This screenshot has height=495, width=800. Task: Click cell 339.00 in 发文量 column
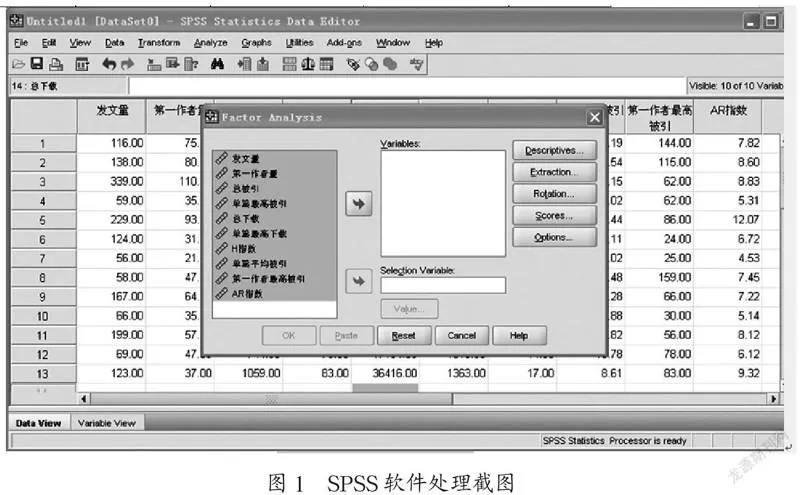(x=112, y=182)
